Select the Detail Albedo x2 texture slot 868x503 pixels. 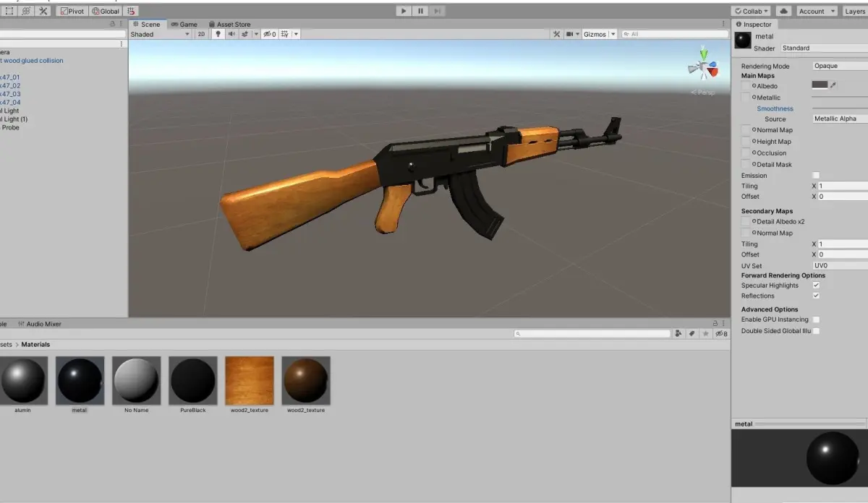(x=746, y=221)
